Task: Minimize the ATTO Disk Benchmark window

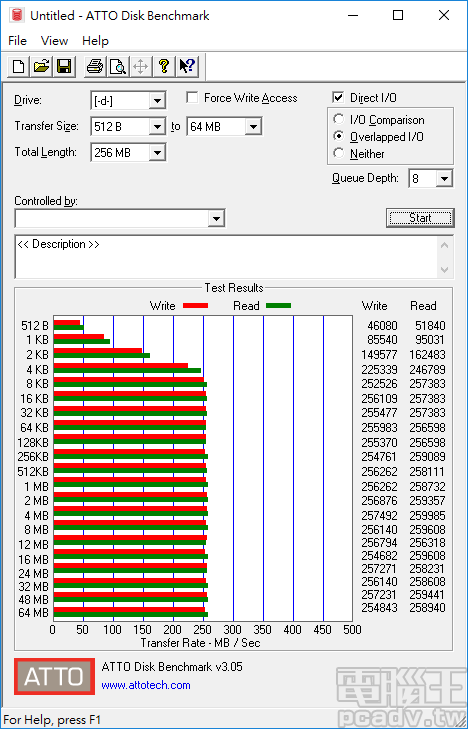Action: coord(353,15)
